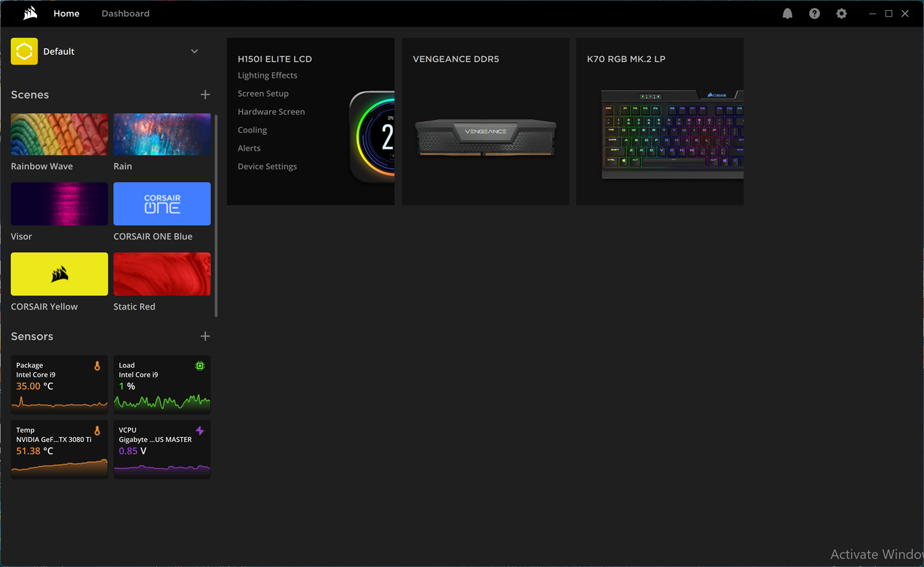
Task: Open the Load Intel Core i9 sensor
Action: click(x=162, y=384)
